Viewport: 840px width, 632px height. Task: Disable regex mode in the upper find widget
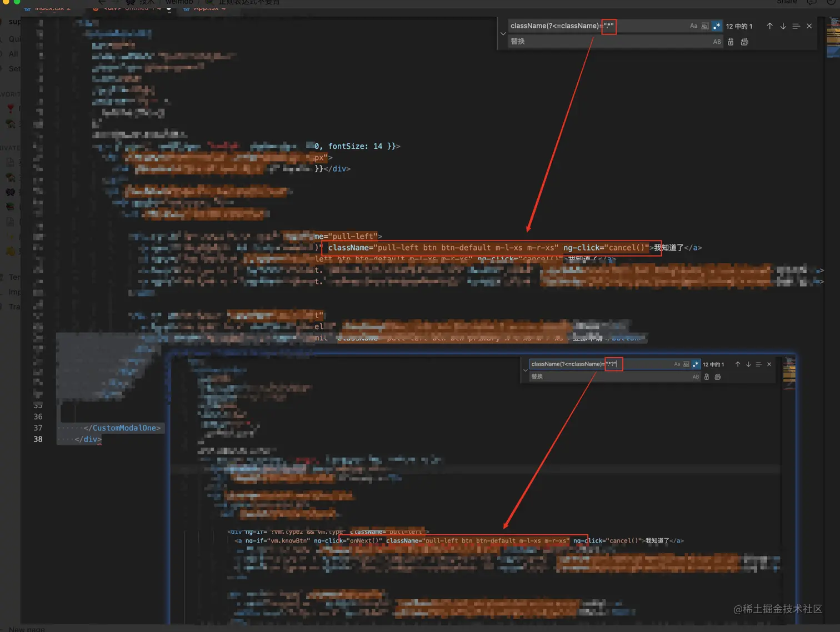pyautogui.click(x=717, y=26)
